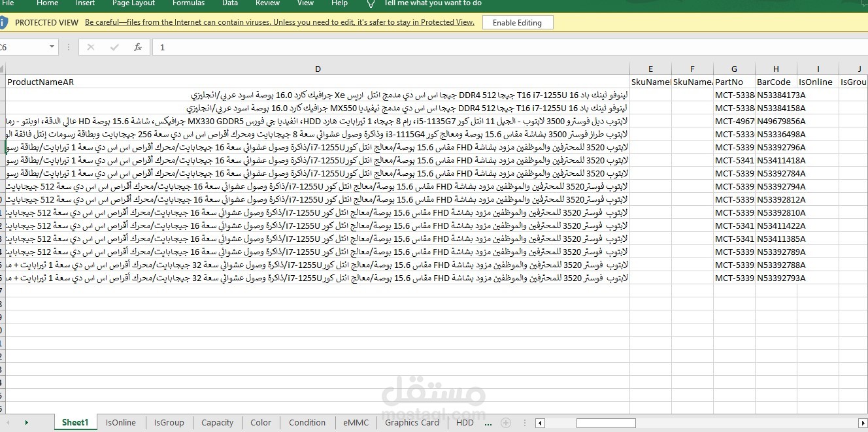Select column D header
The width and height of the screenshot is (868, 432).
[318, 69]
